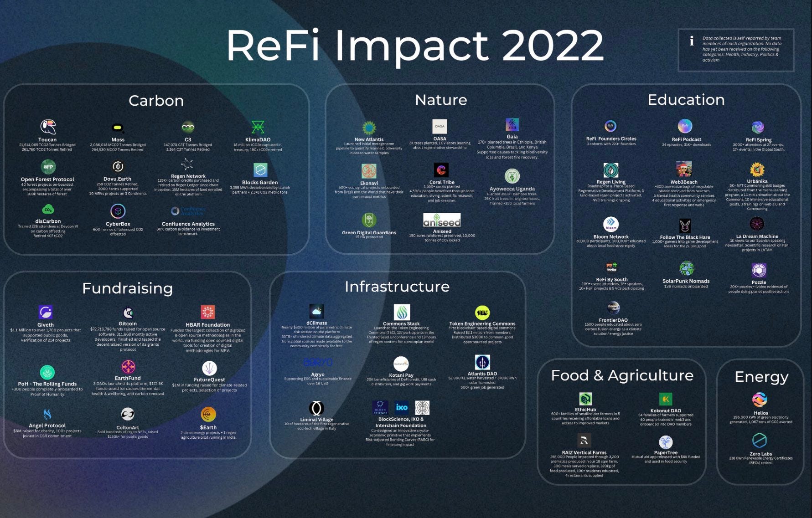This screenshot has height=518, width=812.
Task: Click the Kokonut DAO logo
Action: tap(666, 400)
